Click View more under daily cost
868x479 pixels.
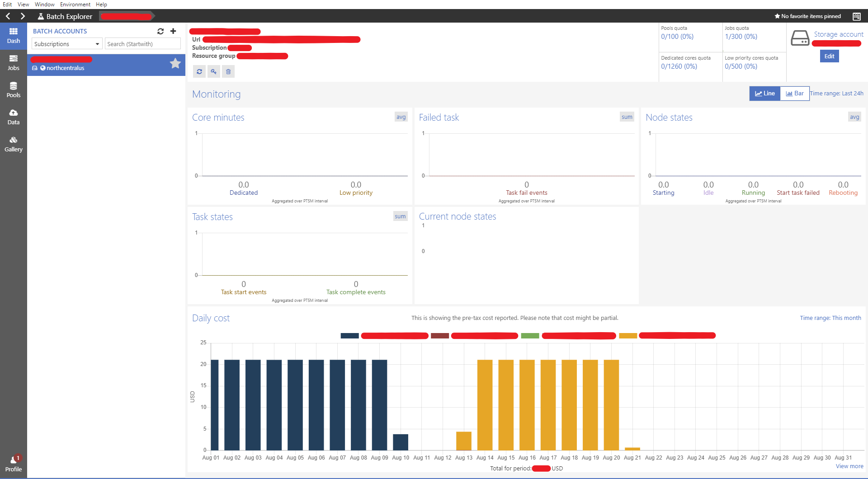click(x=849, y=466)
